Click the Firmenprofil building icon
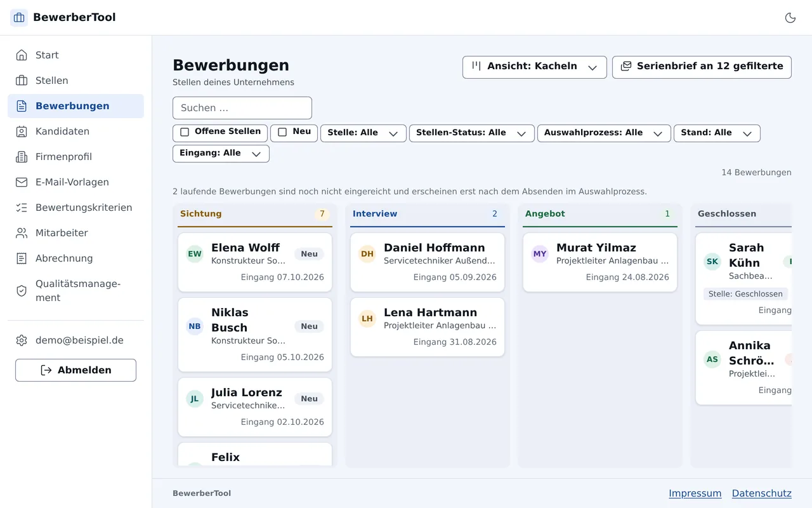812x508 pixels. 22,157
